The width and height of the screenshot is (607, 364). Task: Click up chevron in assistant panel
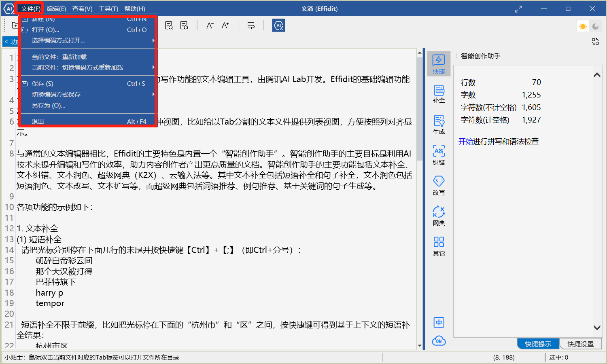point(597,75)
